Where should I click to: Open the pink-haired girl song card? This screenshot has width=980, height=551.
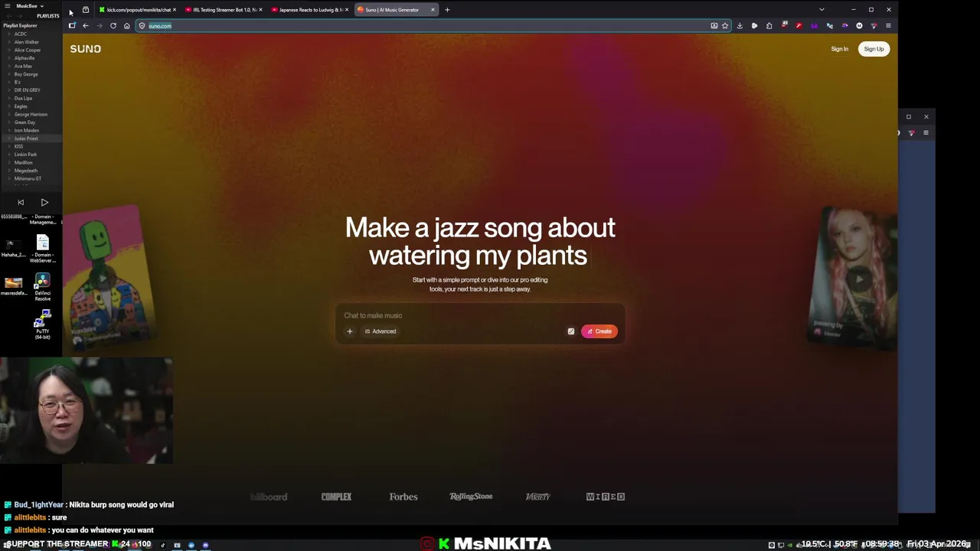[854, 279]
